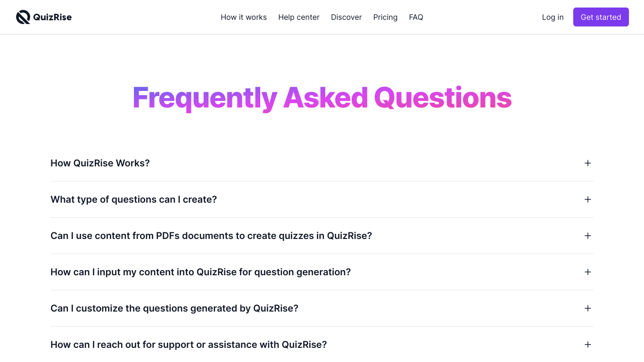Viewport: 644px width, 362px height.
Task: Click plus icon for question types FAQ
Action: point(588,199)
